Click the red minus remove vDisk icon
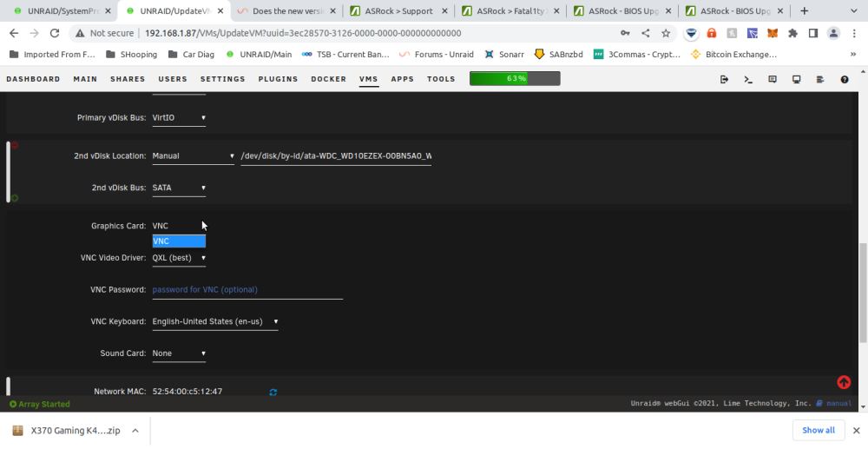868x449 pixels. pos(15,145)
